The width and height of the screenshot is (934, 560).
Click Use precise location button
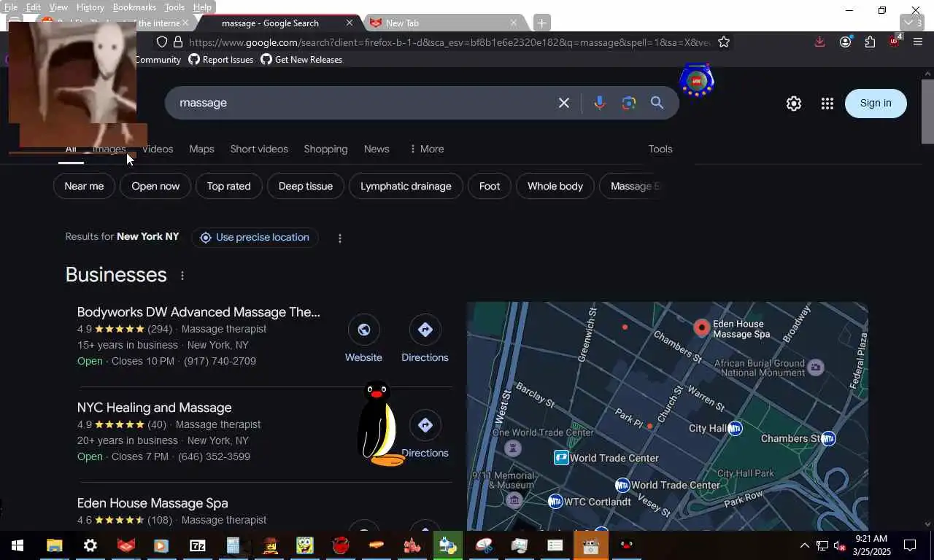[255, 238]
